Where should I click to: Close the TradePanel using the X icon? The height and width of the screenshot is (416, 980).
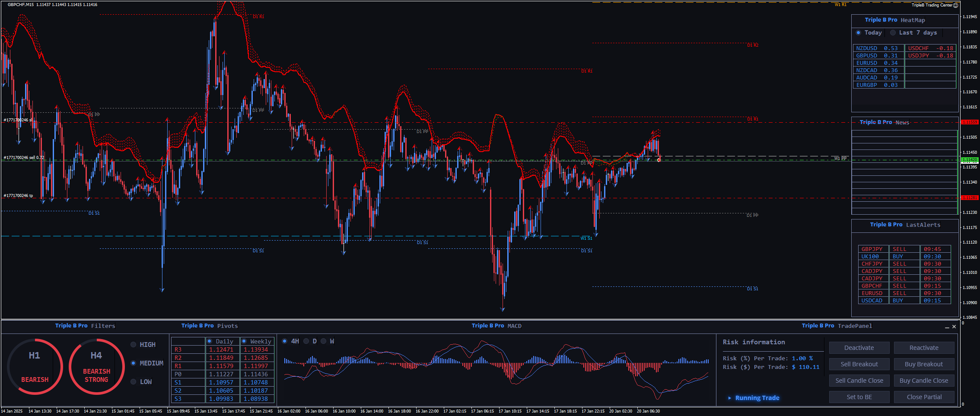point(954,327)
